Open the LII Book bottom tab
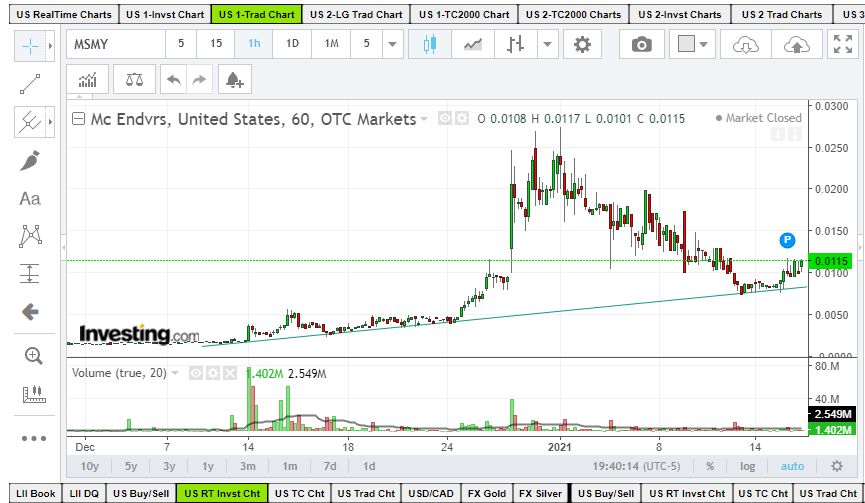This screenshot has height=503, width=865. pyautogui.click(x=36, y=494)
